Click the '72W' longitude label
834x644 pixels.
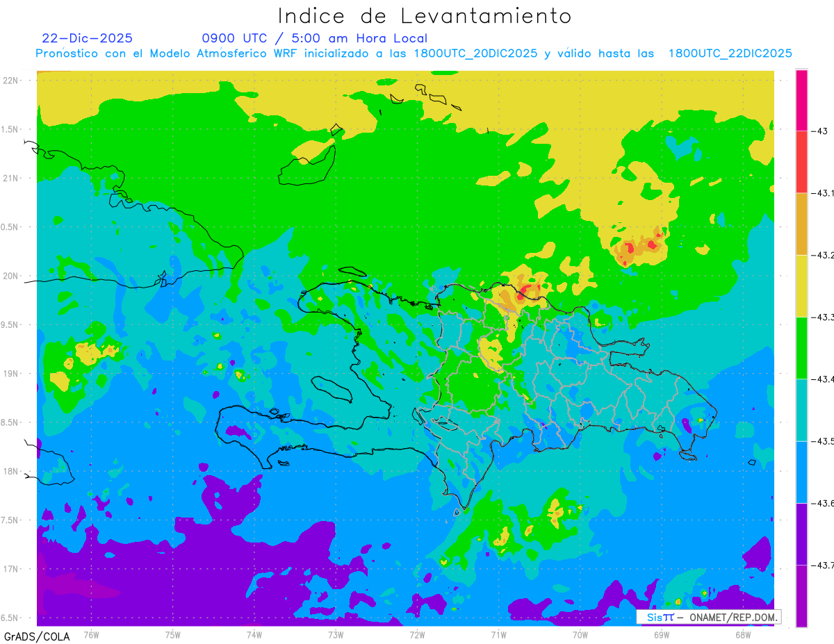417,634
